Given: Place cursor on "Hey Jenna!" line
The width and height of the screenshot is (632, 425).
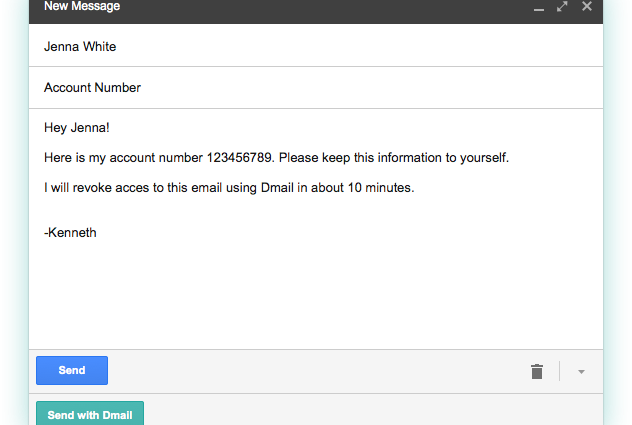Looking at the screenshot, I should tap(76, 127).
